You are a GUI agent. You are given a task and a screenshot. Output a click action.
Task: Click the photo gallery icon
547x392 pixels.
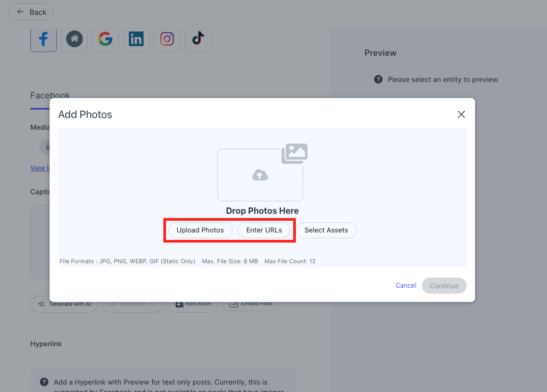[294, 154]
